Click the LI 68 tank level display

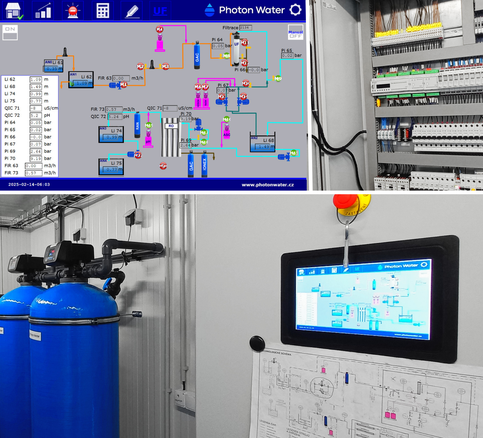click(263, 143)
